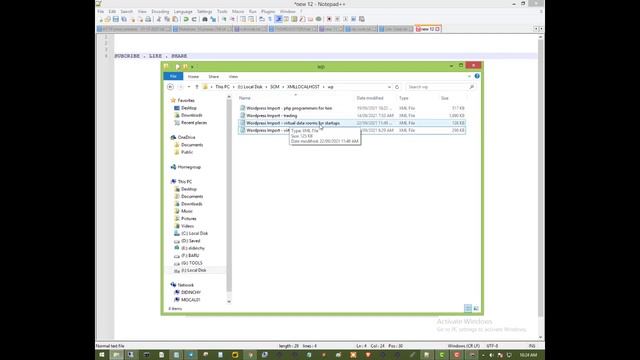Click the Notepad++ Print toolbar icon
This screenshot has width=640, height=360.
coord(148,19)
